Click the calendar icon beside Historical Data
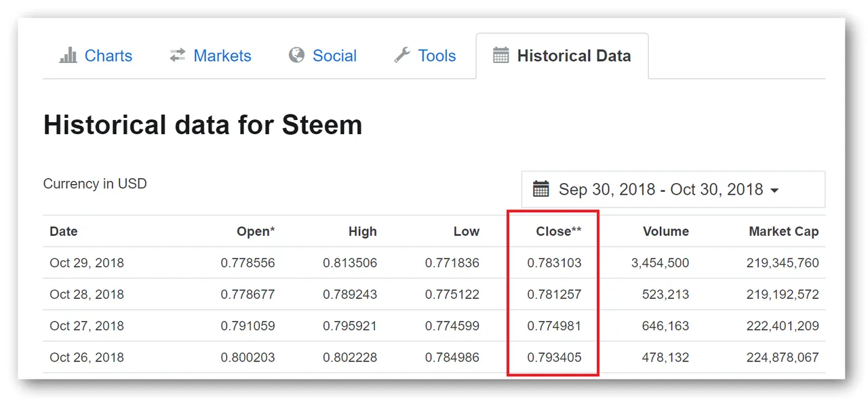 pos(501,56)
